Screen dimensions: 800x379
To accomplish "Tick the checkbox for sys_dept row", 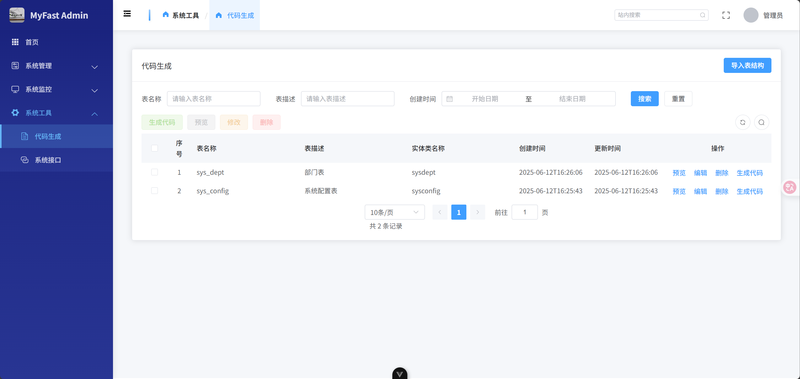I will click(x=155, y=172).
